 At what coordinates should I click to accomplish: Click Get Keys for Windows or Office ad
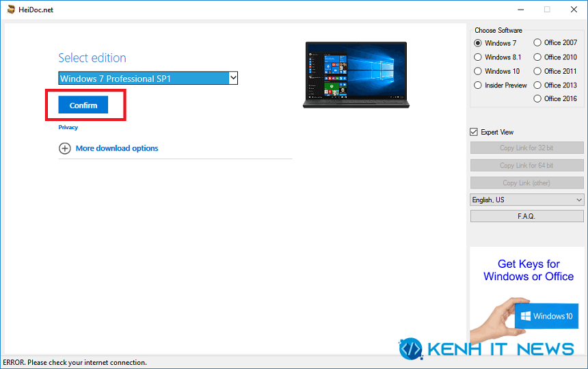click(529, 270)
